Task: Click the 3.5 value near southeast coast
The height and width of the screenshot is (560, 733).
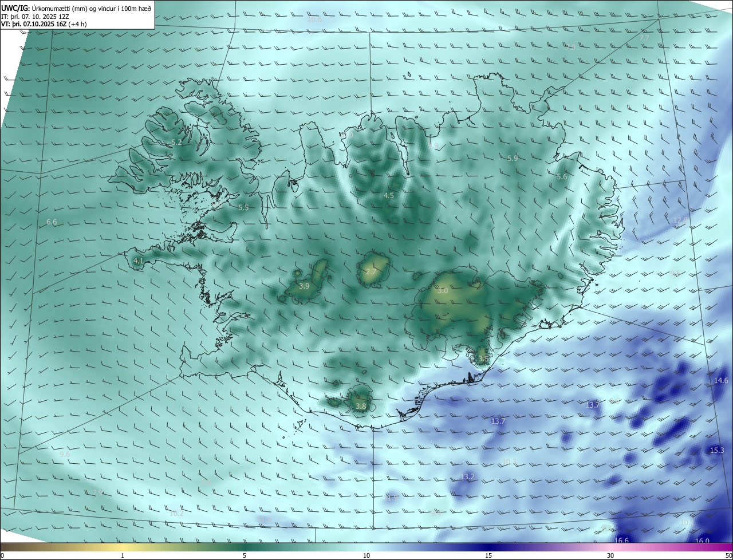Action: click(483, 359)
